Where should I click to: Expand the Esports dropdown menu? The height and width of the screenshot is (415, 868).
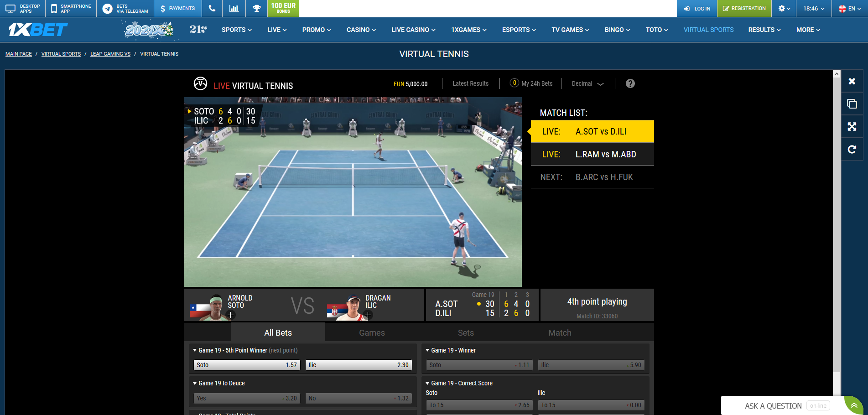click(519, 30)
